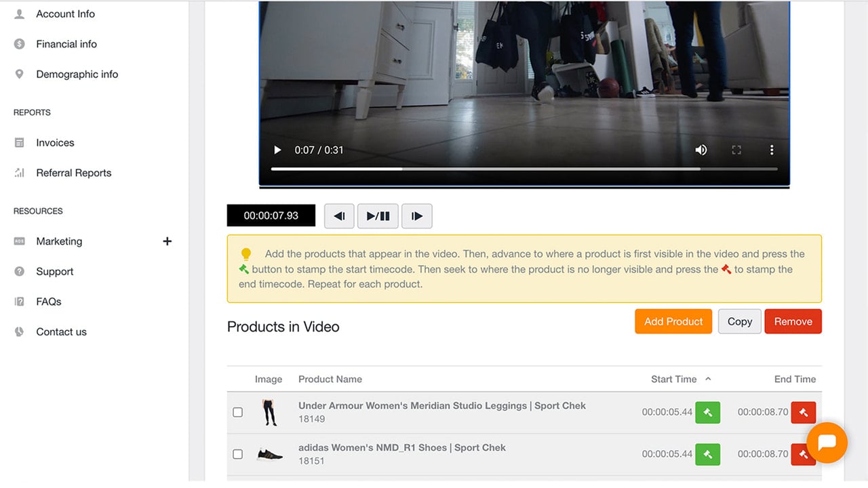Stamp start time for Under Armour Leggings
868x488 pixels.
pyautogui.click(x=707, y=412)
